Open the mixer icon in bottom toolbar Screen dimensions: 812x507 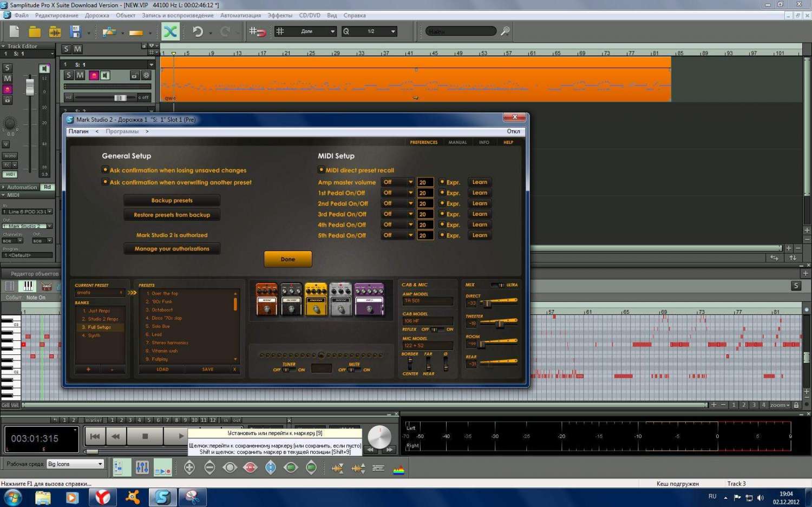(x=142, y=468)
